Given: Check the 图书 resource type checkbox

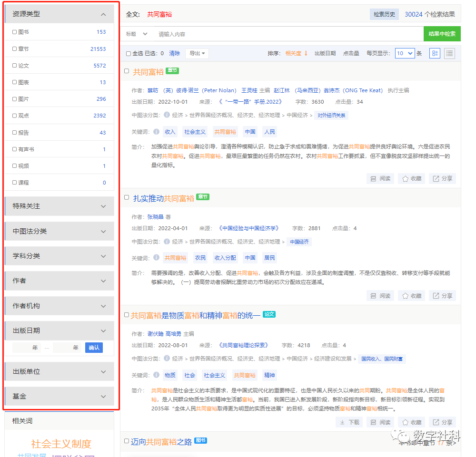Looking at the screenshot, I should [15, 32].
